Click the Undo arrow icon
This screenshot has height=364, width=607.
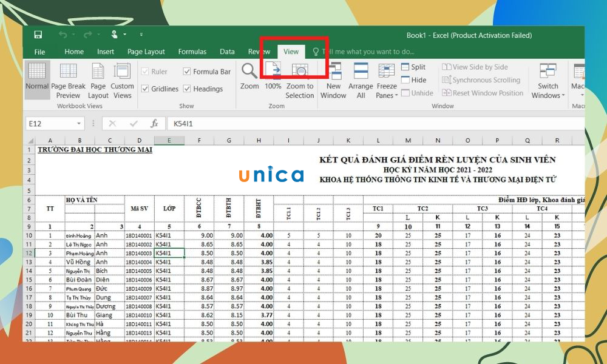[63, 35]
